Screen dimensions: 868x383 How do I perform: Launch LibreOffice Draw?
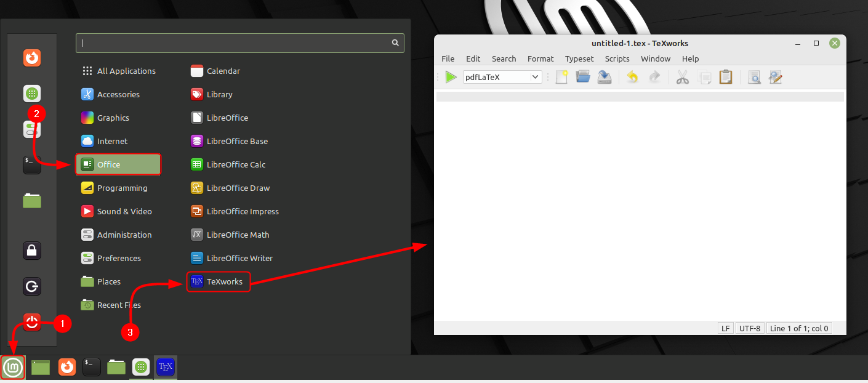pos(230,188)
